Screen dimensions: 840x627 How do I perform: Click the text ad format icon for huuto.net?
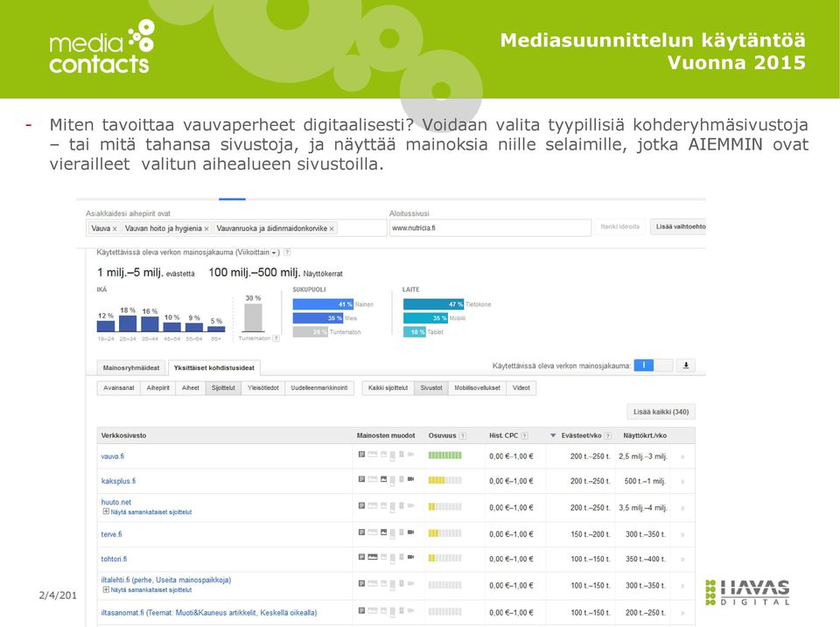click(x=361, y=505)
